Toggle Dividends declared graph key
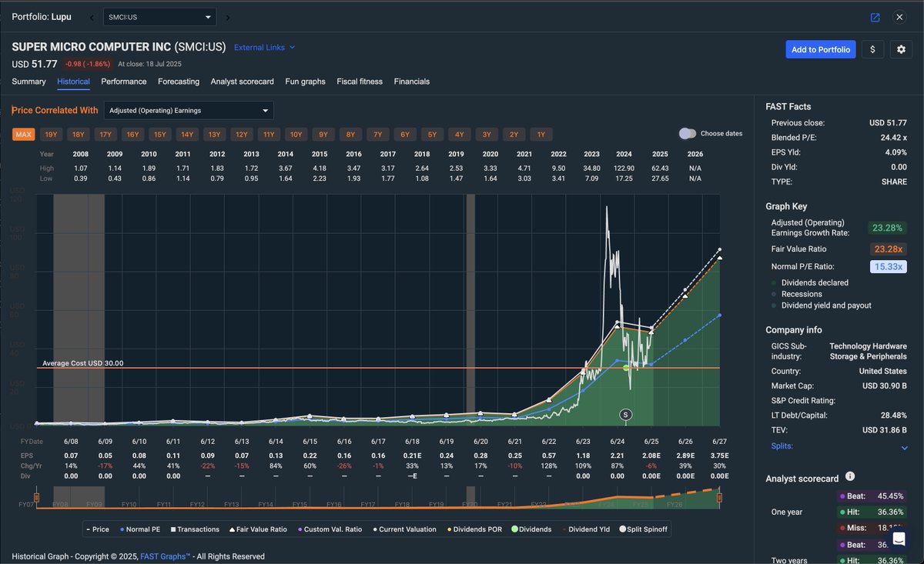Screen dimensions: 924x564 [x=810, y=282]
